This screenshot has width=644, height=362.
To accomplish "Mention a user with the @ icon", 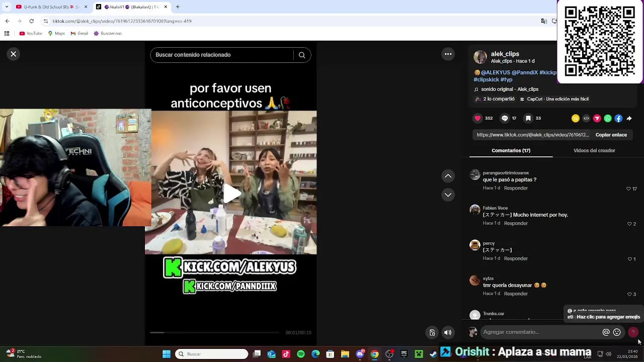I will click(x=606, y=332).
